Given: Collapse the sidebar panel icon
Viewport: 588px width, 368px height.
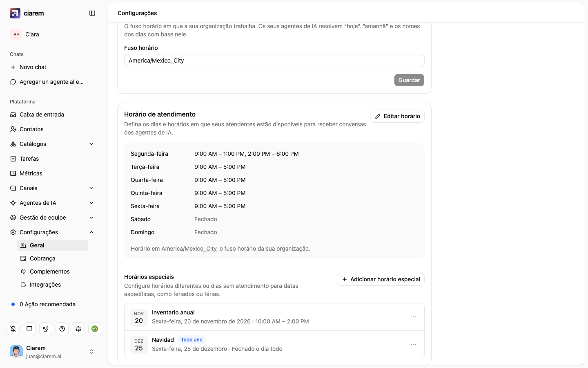Looking at the screenshot, I should click(92, 13).
